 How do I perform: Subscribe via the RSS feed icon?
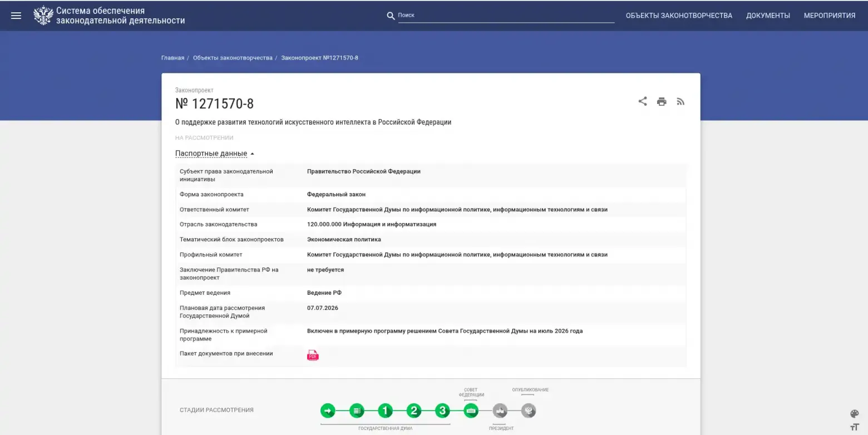point(680,101)
